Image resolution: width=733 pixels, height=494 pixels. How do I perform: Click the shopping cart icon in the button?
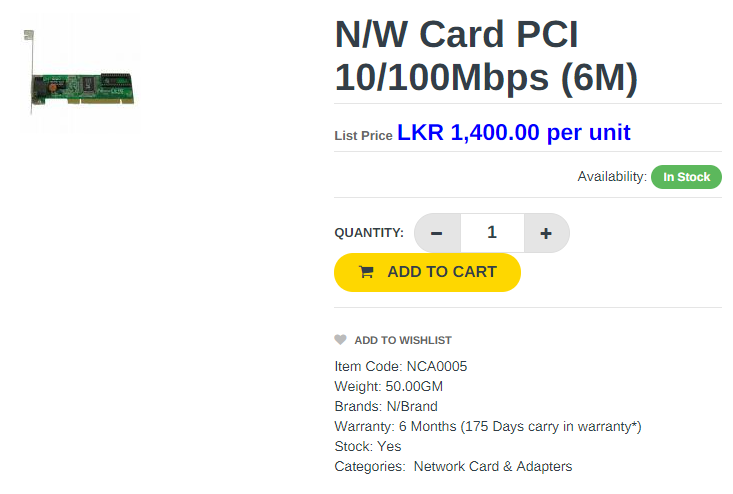point(366,272)
